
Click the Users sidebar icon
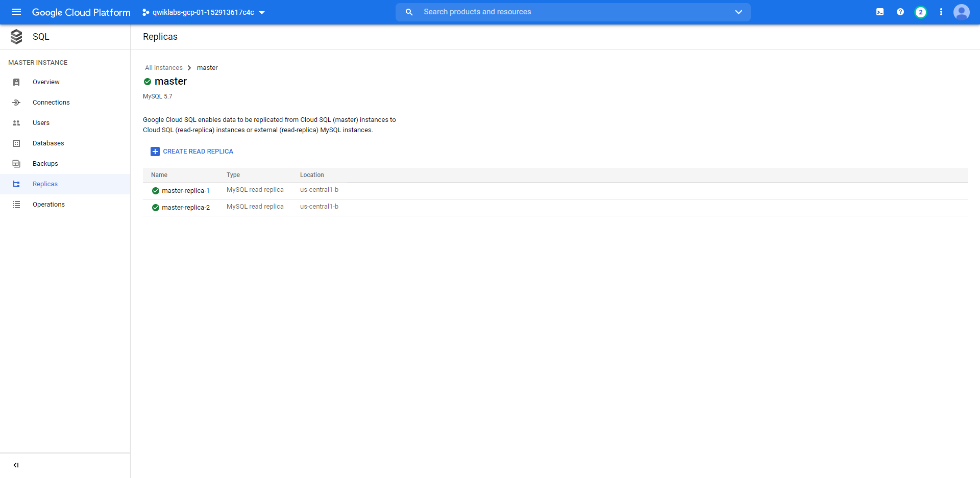[x=16, y=123]
